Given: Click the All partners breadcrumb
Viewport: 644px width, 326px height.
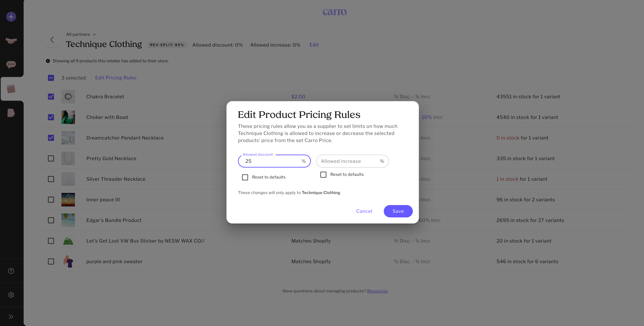Looking at the screenshot, I should point(78,34).
